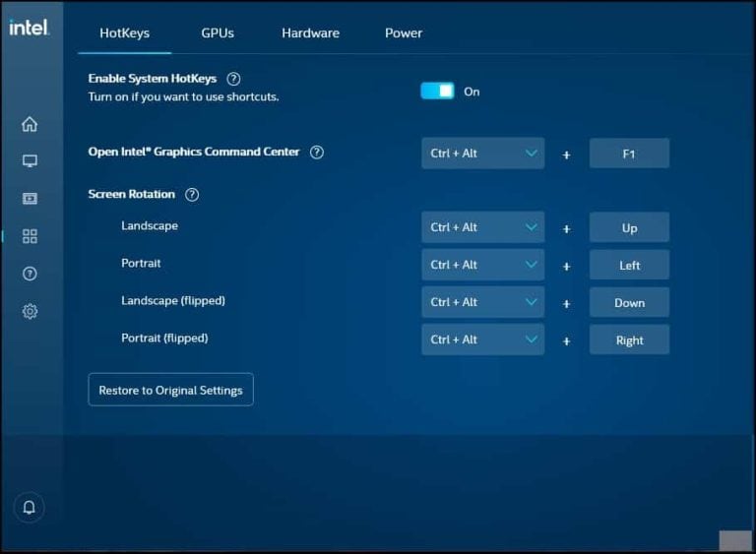Expand modifier dropdown for Landscape rotation
Viewport: 756px width, 554px height.
tap(482, 227)
